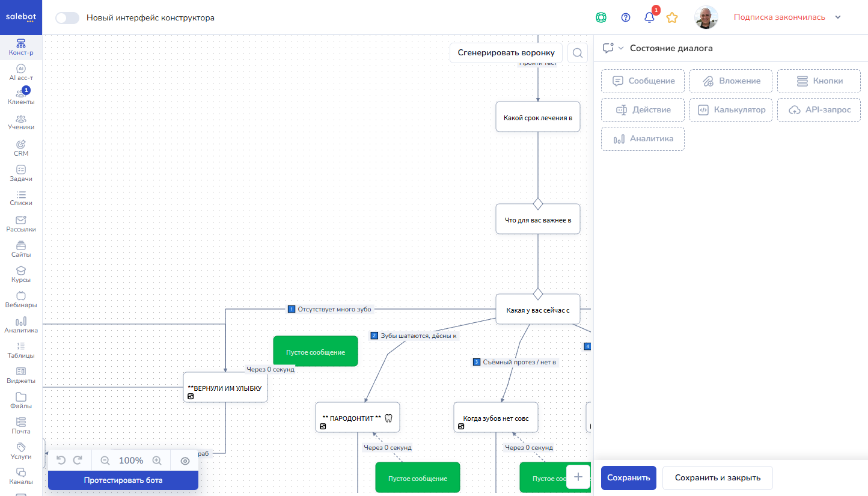Click the yellow star favorites icon

[x=672, y=17]
